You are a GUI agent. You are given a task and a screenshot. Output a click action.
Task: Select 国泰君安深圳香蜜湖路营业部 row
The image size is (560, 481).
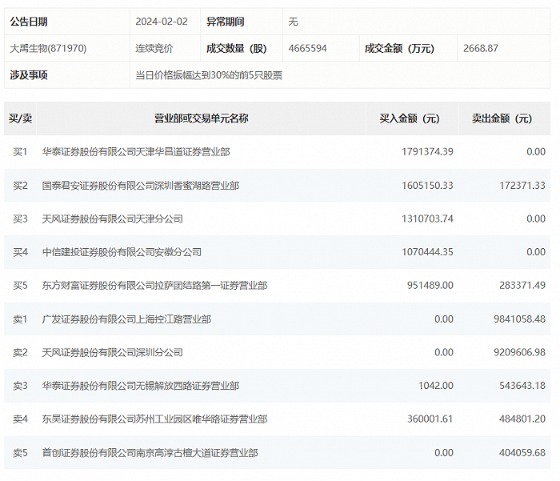tap(277, 185)
